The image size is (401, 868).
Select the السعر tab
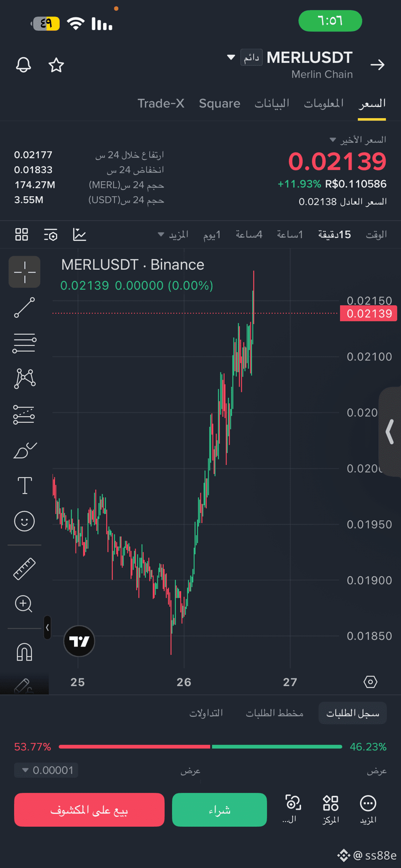click(x=372, y=103)
